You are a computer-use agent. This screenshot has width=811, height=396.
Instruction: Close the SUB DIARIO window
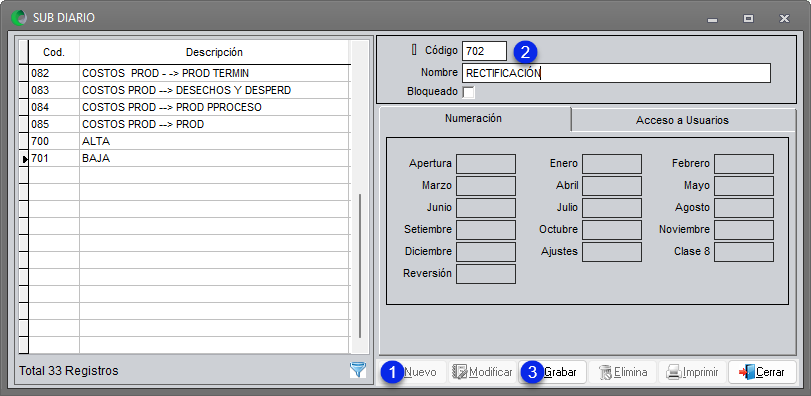point(784,19)
